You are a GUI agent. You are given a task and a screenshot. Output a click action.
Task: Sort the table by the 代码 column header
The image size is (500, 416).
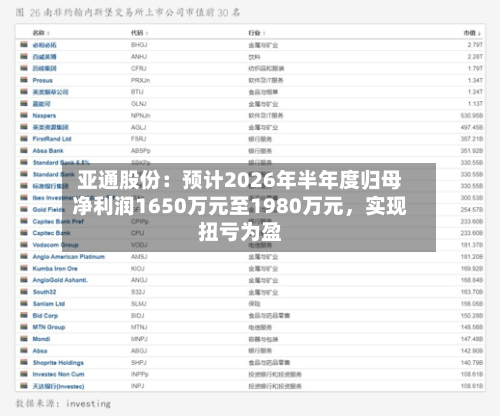[139, 33]
